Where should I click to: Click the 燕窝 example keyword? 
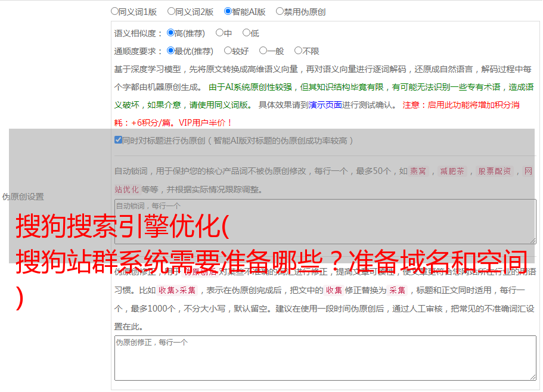[418, 171]
